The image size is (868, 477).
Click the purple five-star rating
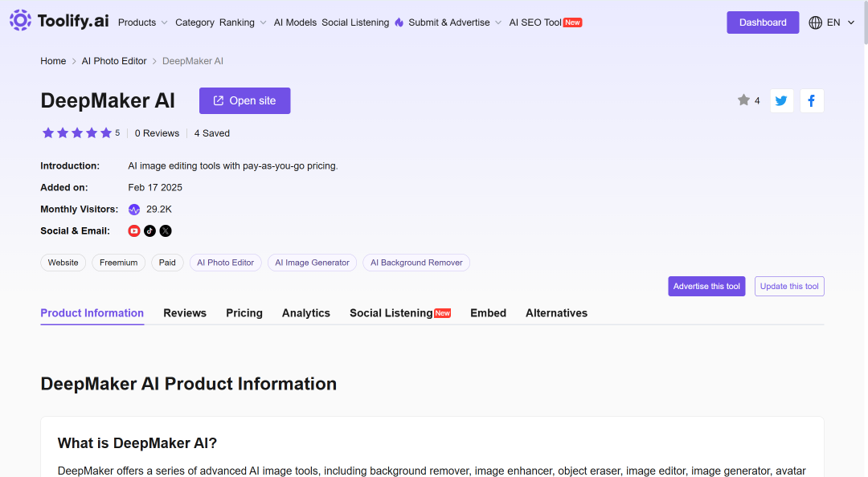[77, 132]
